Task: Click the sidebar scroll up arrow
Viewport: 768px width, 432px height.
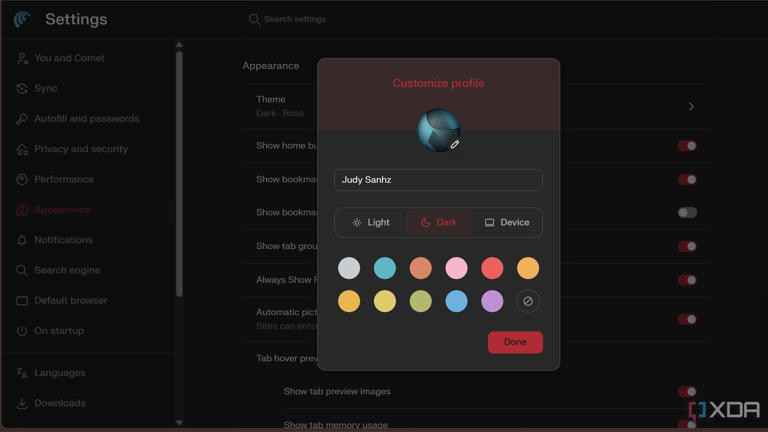Action: coord(179,45)
